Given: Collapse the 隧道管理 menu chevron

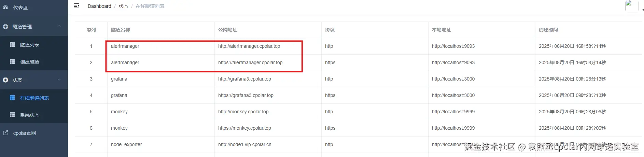Looking at the screenshot, I should (x=59, y=26).
